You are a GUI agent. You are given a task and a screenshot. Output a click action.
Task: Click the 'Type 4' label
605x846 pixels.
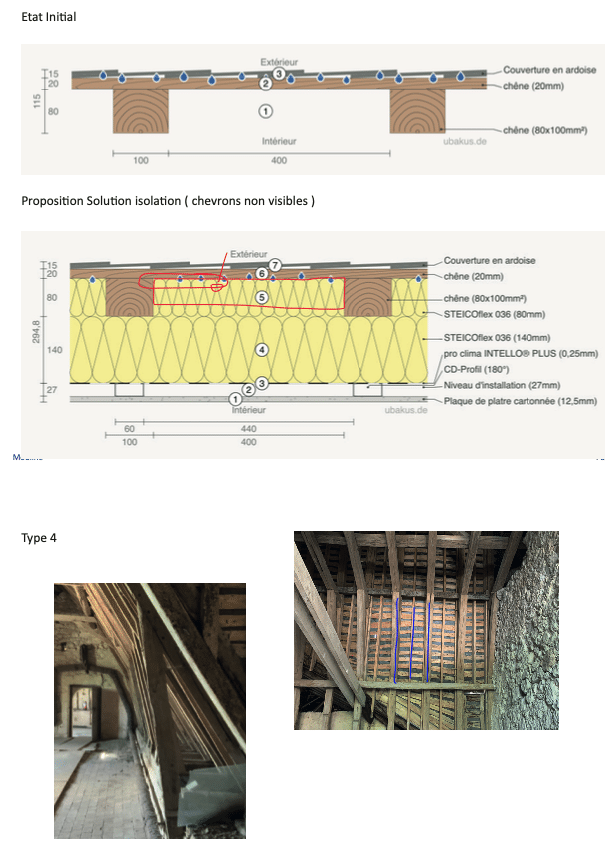tap(39, 538)
